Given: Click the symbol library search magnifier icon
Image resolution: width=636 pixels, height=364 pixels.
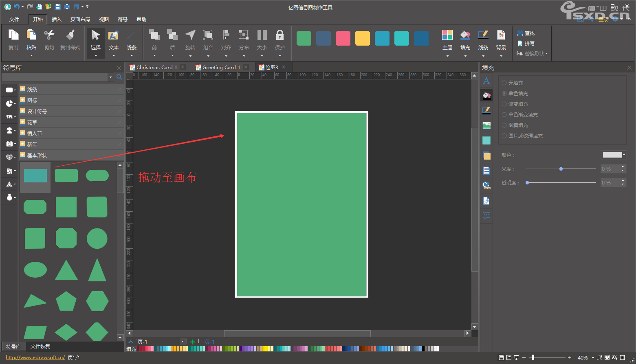Looking at the screenshot, I should coord(119,77).
